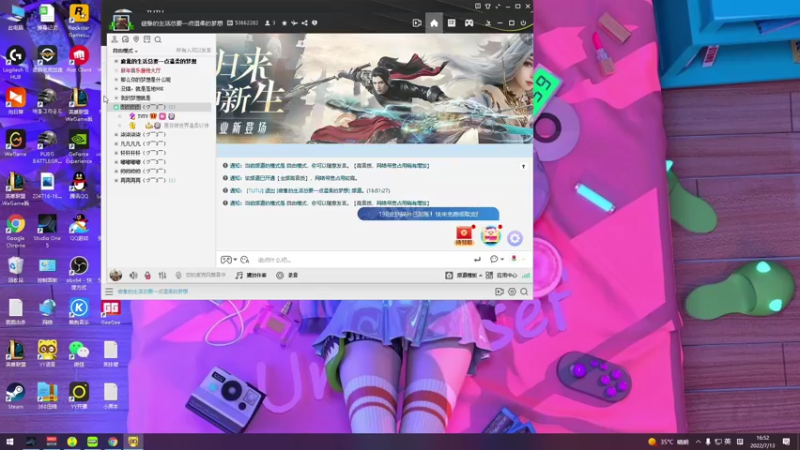Send a flower gift icon in chat bar

pyautogui.click(x=514, y=259)
